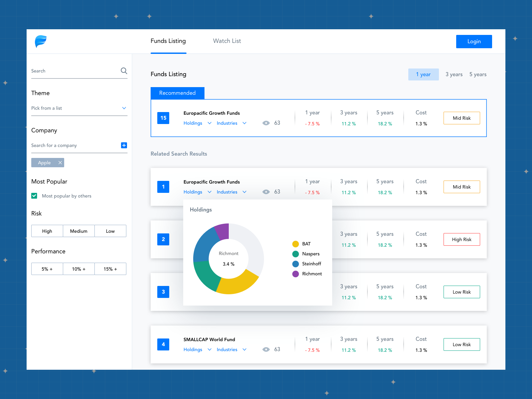Screen dimensions: 532x399
Task: Click the Mid Risk button on the recommended fund
Action: tap(462, 118)
